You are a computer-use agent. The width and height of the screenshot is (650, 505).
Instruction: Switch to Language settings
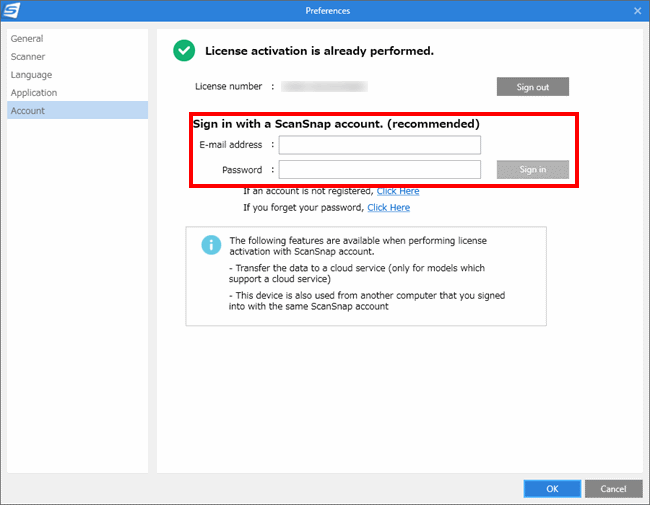[x=77, y=75]
